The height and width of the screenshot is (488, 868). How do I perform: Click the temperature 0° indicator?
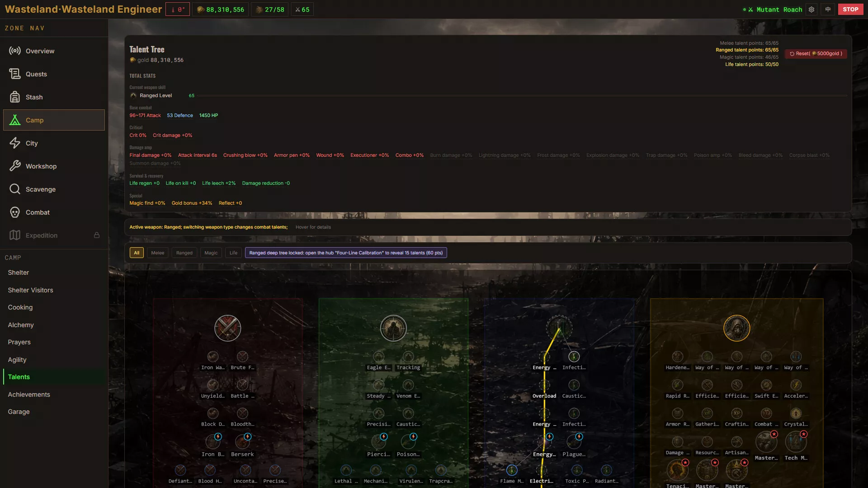[x=178, y=9]
